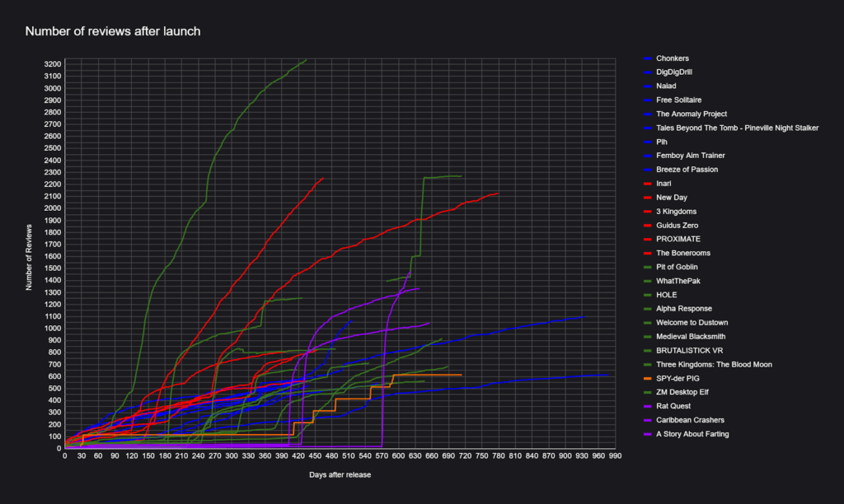The width and height of the screenshot is (844, 504).
Task: Click the chart title 'Number of reviews after launch'
Action: (x=113, y=31)
